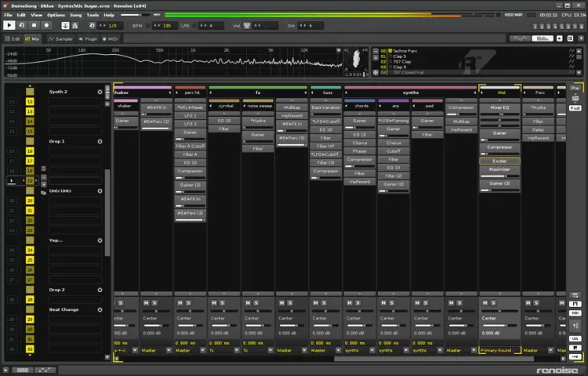Click the Maximizer device in Mst track
The height and width of the screenshot is (376, 588).
point(499,168)
